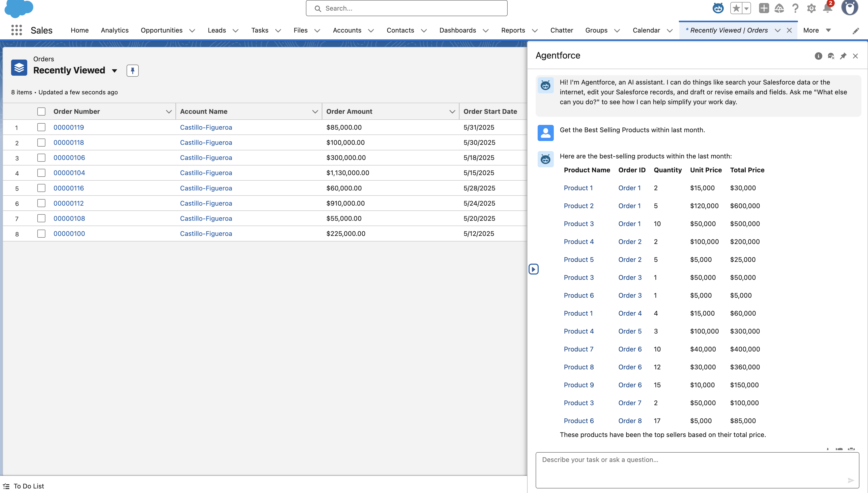Image resolution: width=868 pixels, height=493 pixels.
Task: Click Product 7 link in Agentforce results
Action: pos(578,349)
